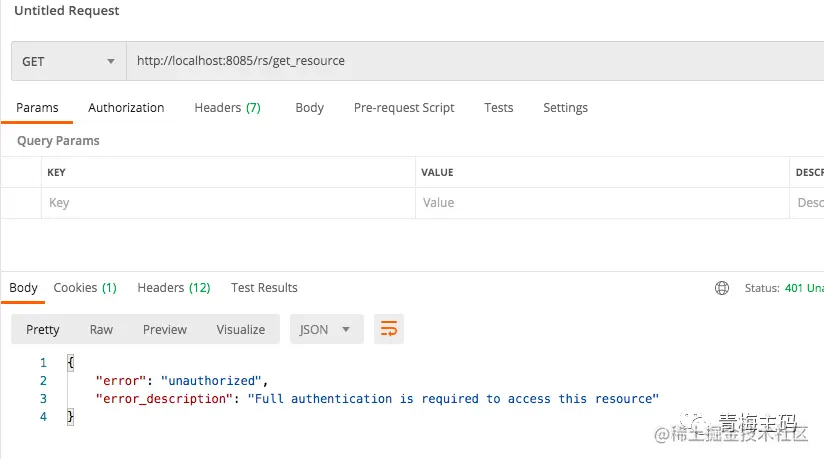Image resolution: width=824 pixels, height=459 pixels.
Task: Select the request Body tab
Action: [309, 108]
